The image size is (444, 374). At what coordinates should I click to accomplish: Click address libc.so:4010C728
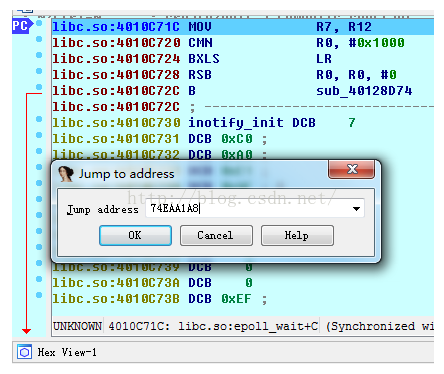coord(116,75)
